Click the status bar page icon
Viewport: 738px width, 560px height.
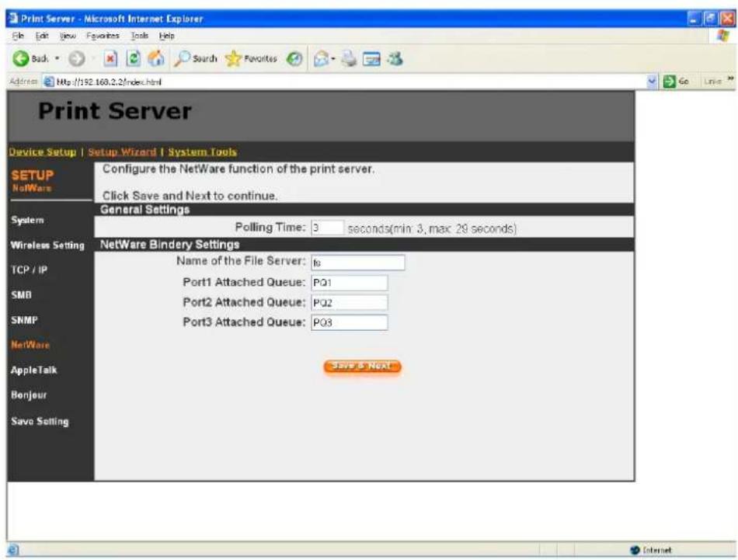click(13, 550)
